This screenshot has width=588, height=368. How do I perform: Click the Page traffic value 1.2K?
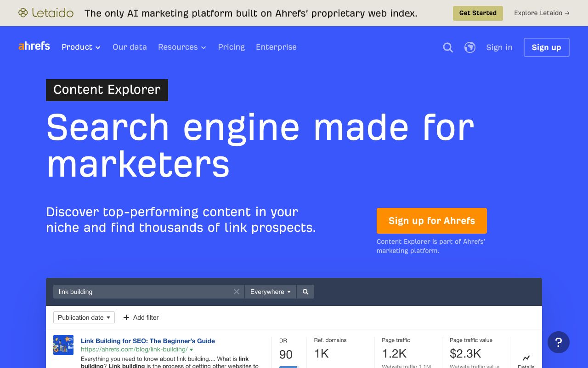tap(394, 353)
